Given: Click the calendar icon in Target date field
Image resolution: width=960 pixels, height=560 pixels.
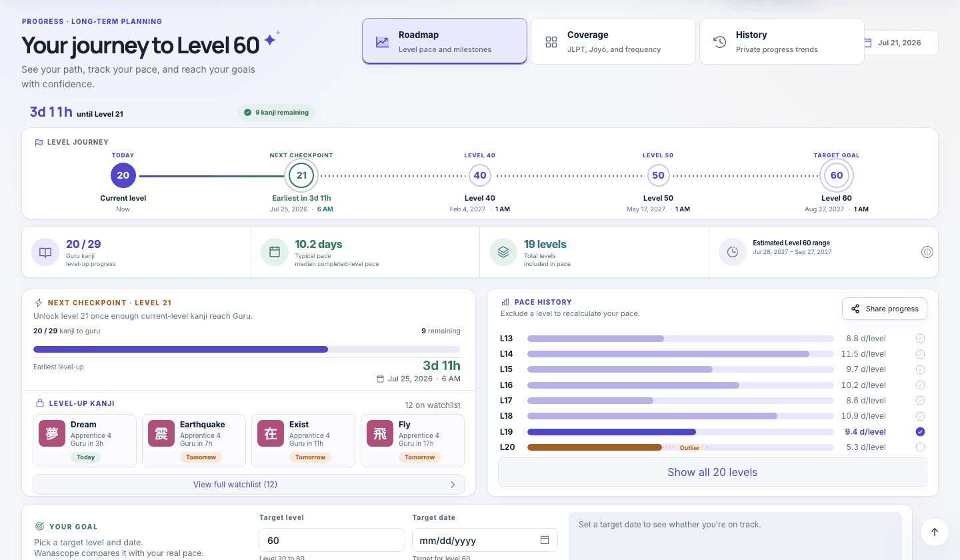Looking at the screenshot, I should point(545,540).
